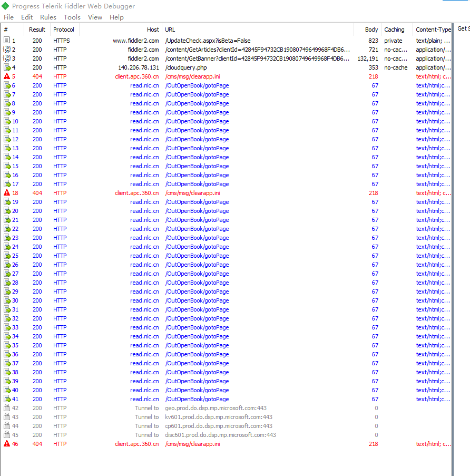470x476 pixels.
Task: Click the body size 823 in session 1
Action: pos(373,41)
